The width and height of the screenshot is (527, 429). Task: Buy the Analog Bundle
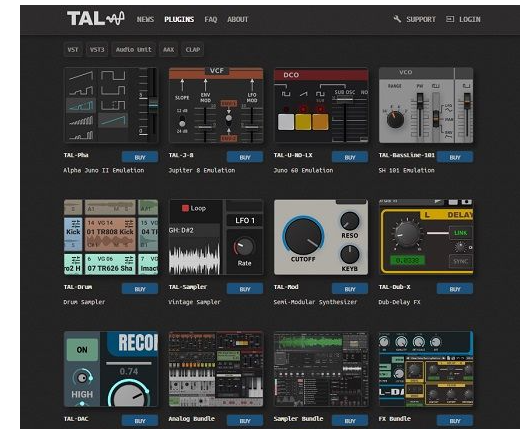click(245, 421)
